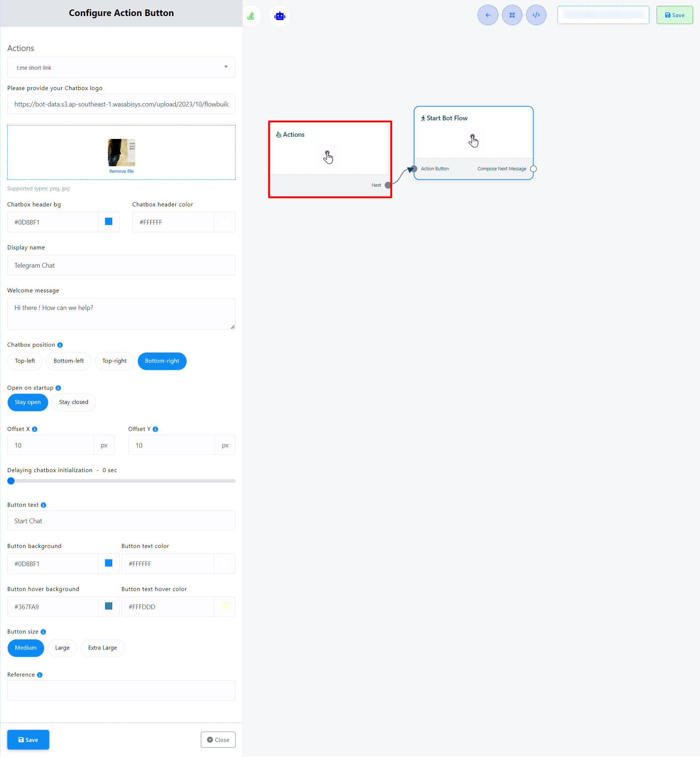
Task: Open the embed code icon button
Action: pos(536,15)
